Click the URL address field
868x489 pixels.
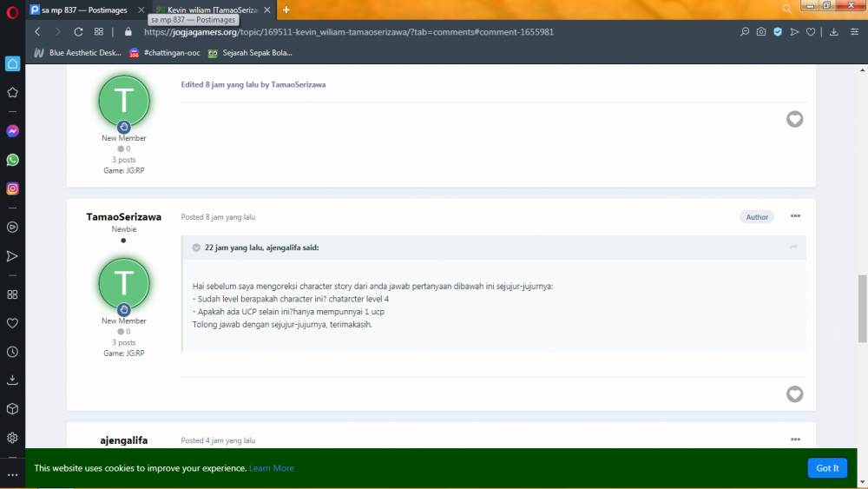[349, 32]
